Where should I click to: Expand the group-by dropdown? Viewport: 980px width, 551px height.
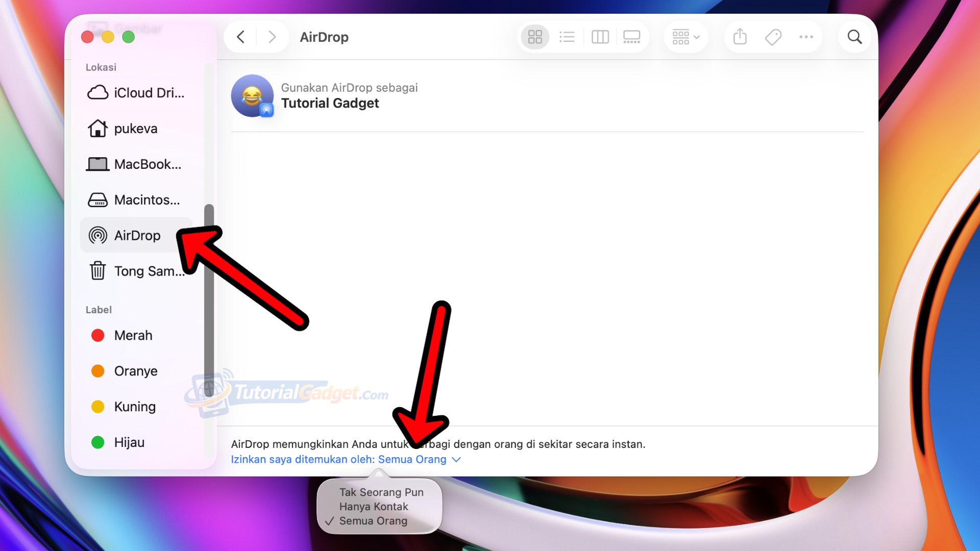coord(685,37)
